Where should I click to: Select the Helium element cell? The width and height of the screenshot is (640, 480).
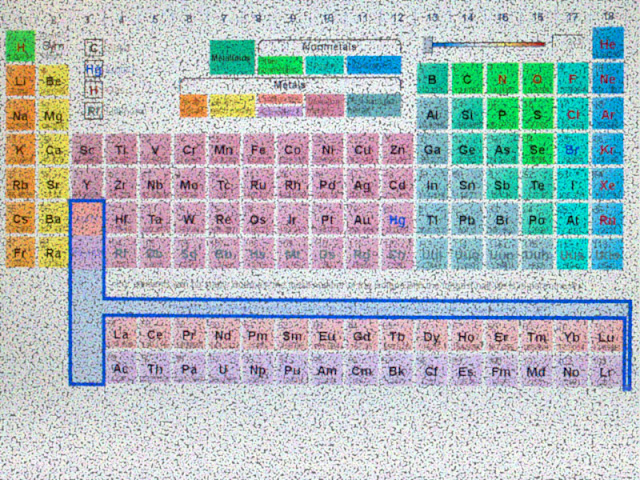(608, 44)
